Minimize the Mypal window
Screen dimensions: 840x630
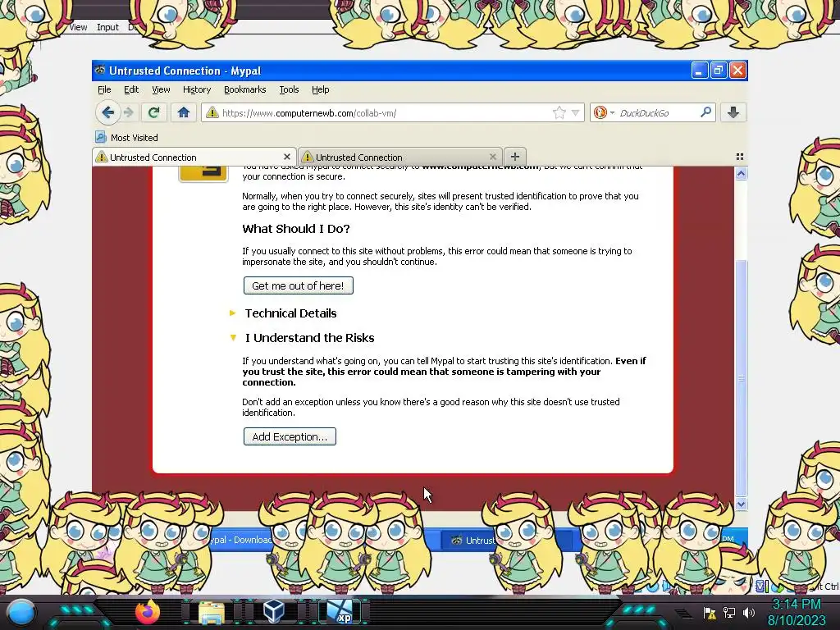pos(699,71)
